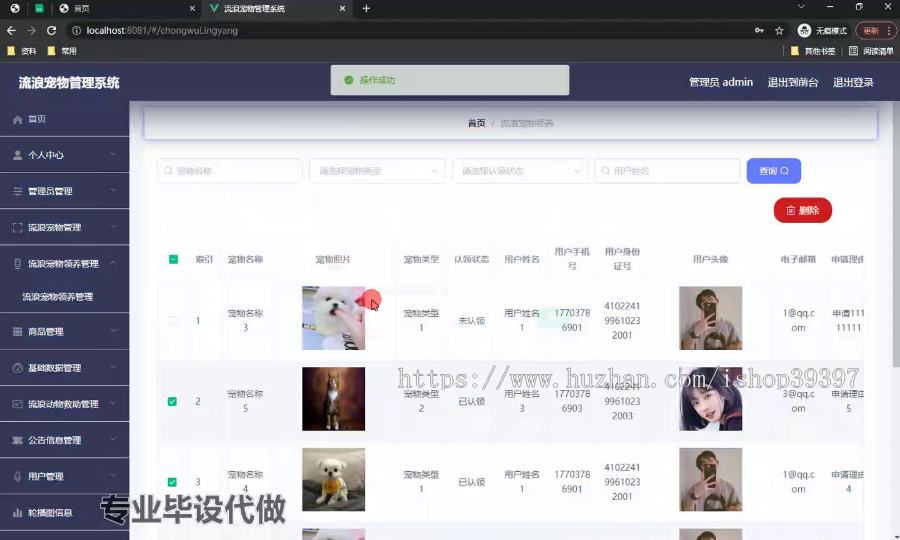
Task: Open the 常用 bookmark folder
Action: click(62, 51)
